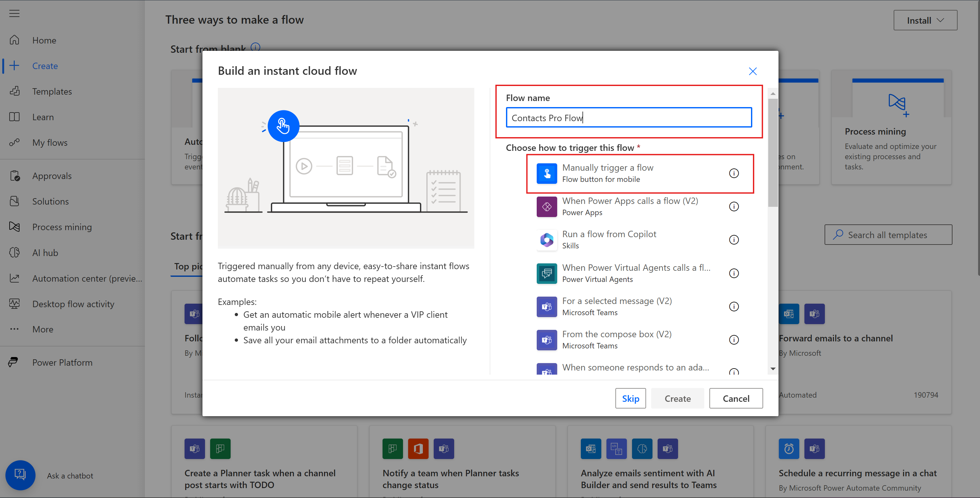Click the More ellipsis icon
Viewport: 980px width, 498px height.
(x=14, y=329)
